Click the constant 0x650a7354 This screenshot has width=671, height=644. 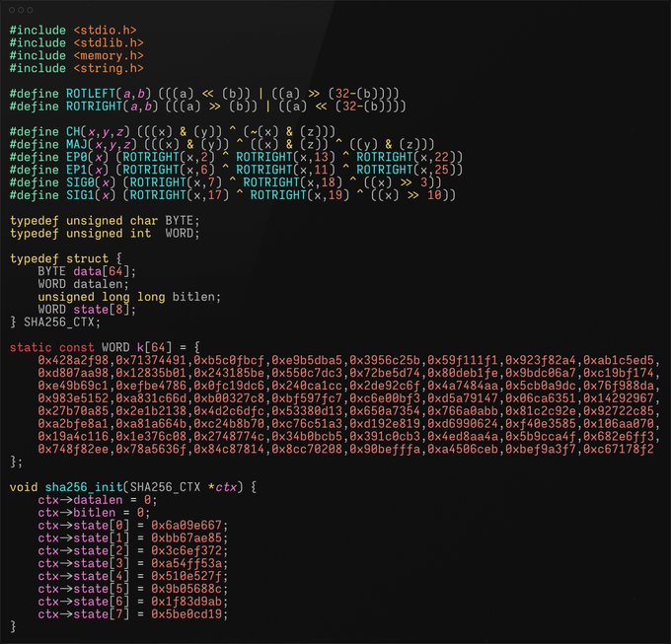pyautogui.click(x=385, y=411)
